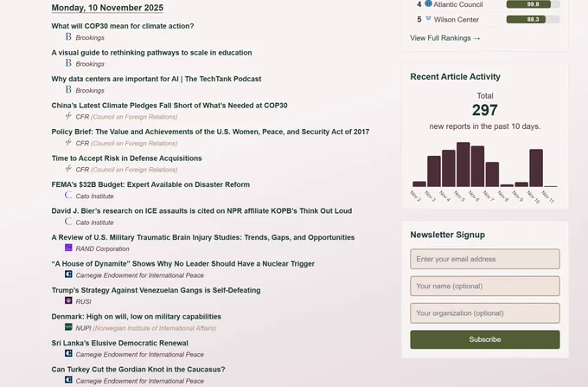Click Carnegie logo under the Sri Lanka article
This screenshot has height=387, width=588.
coord(68,353)
